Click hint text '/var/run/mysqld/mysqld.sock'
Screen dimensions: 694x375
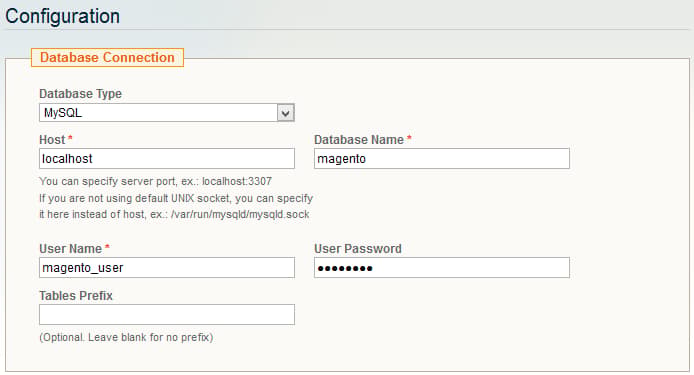[240, 215]
